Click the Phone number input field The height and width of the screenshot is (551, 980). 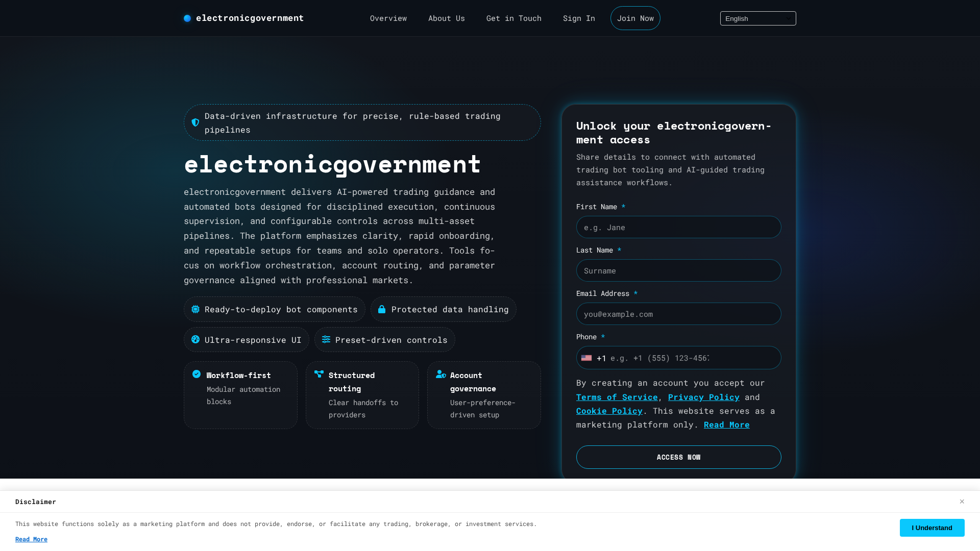coord(679,358)
